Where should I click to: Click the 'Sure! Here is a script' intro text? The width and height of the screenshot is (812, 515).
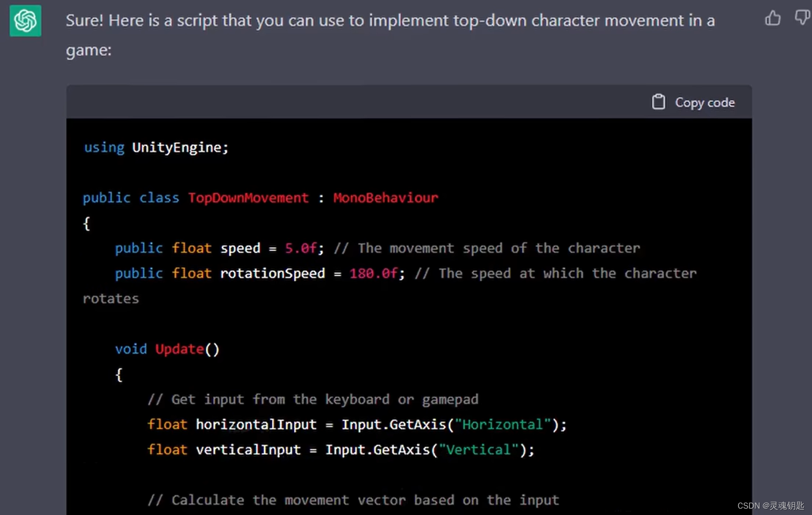pos(390,35)
